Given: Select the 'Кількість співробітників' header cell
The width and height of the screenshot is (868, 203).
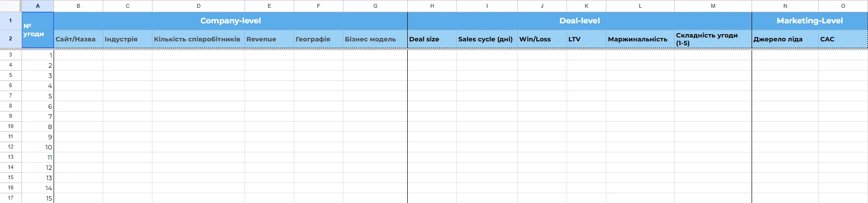Looking at the screenshot, I should (198, 39).
